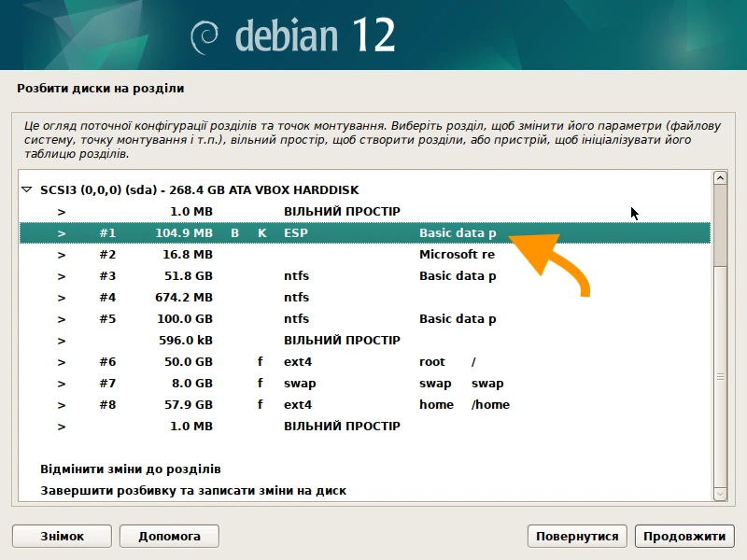This screenshot has width=747, height=560.
Task: Choose 'Завершити розбивку та записати зміни на диск'
Action: tap(193, 491)
